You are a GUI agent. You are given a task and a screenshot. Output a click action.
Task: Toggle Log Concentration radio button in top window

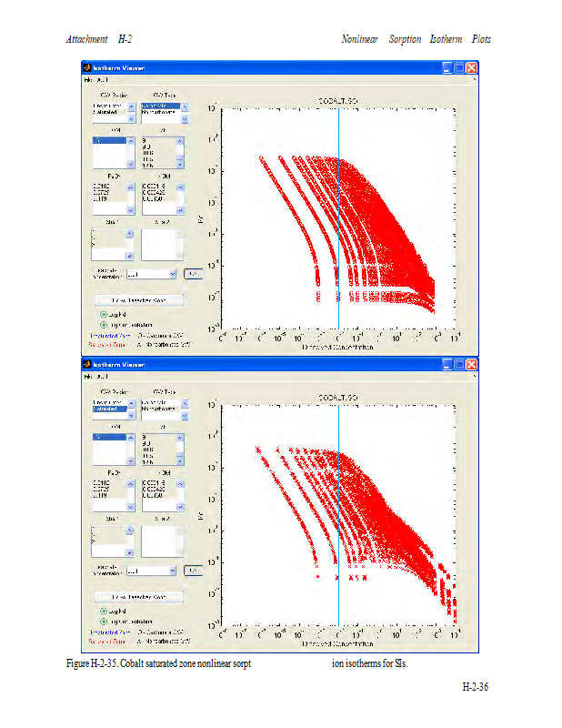[104, 324]
